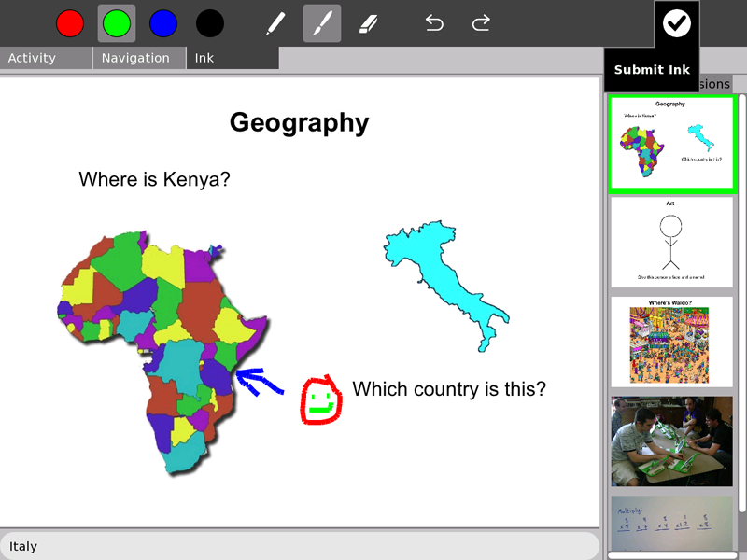Switch to the Navigation tab
The width and height of the screenshot is (747, 560).
tap(139, 58)
